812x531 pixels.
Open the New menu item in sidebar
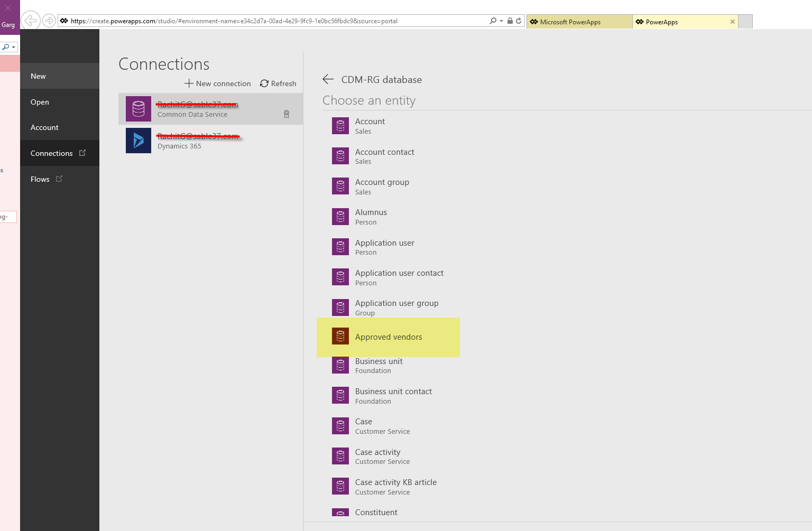38,76
